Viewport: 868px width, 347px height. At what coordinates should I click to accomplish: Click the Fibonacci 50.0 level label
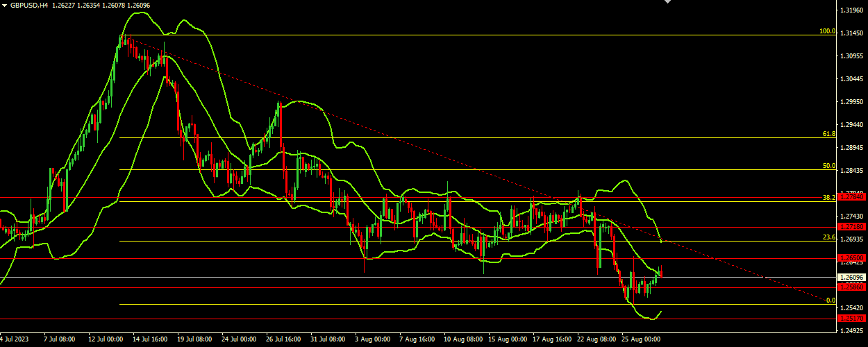tap(828, 166)
